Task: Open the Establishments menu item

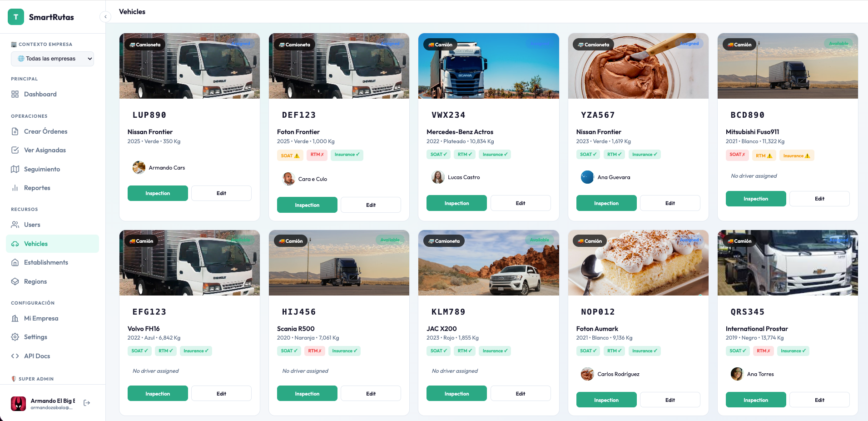Action: (46, 262)
